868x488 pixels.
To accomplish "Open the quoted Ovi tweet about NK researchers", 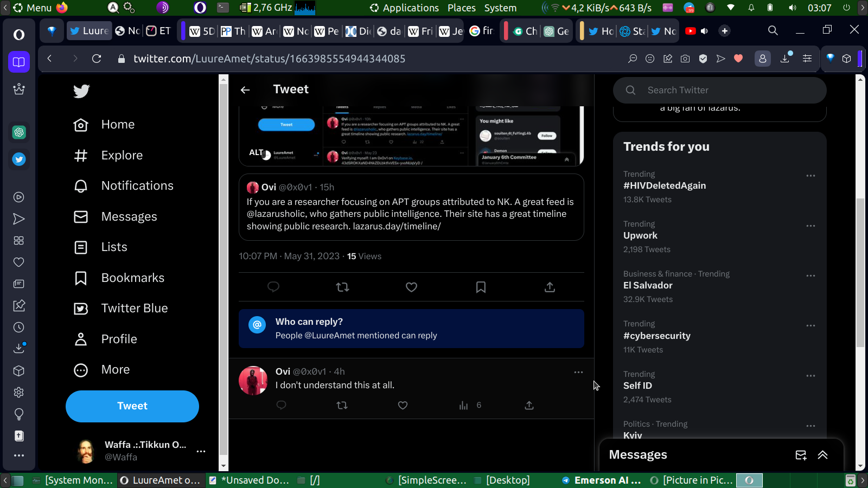I will coord(411,207).
